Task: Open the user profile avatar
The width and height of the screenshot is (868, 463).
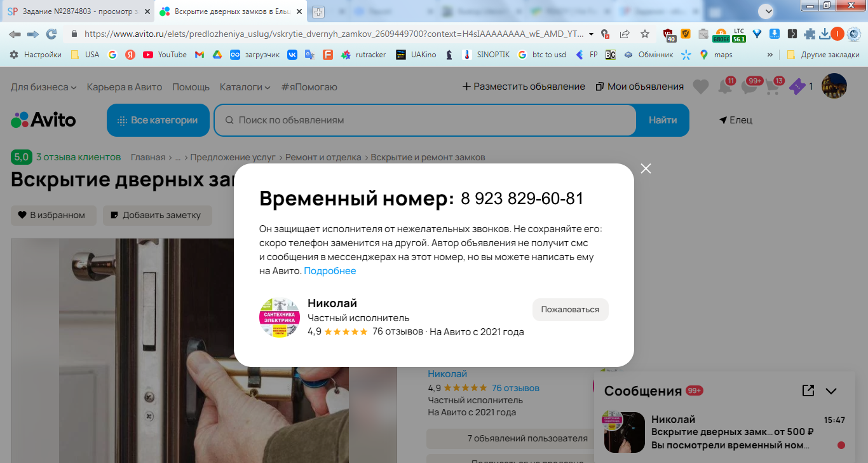Action: (x=834, y=86)
